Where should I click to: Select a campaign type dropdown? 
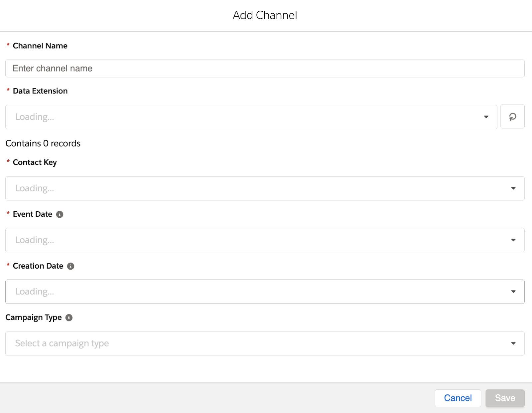coord(265,343)
